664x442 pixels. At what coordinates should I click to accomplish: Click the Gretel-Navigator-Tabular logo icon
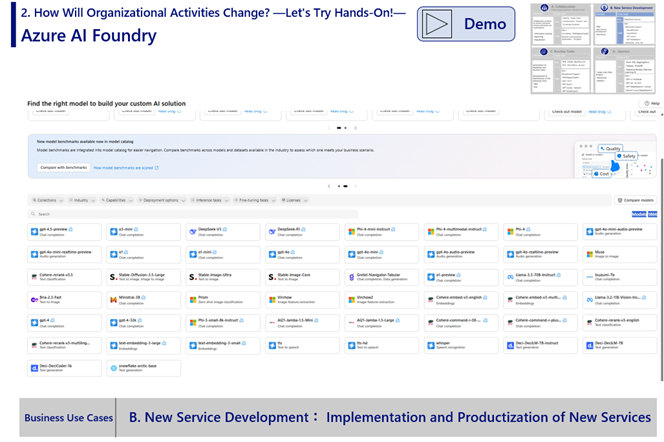(351, 277)
